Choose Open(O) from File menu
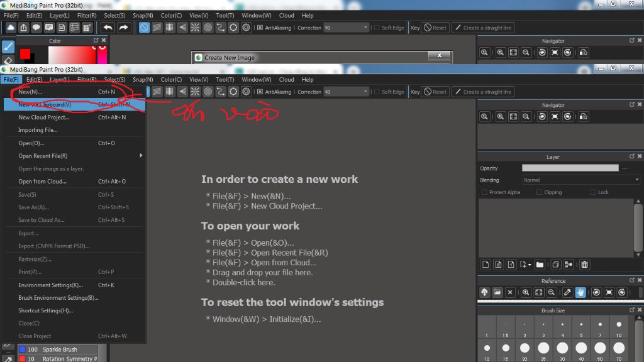The image size is (644, 362). 74,143
